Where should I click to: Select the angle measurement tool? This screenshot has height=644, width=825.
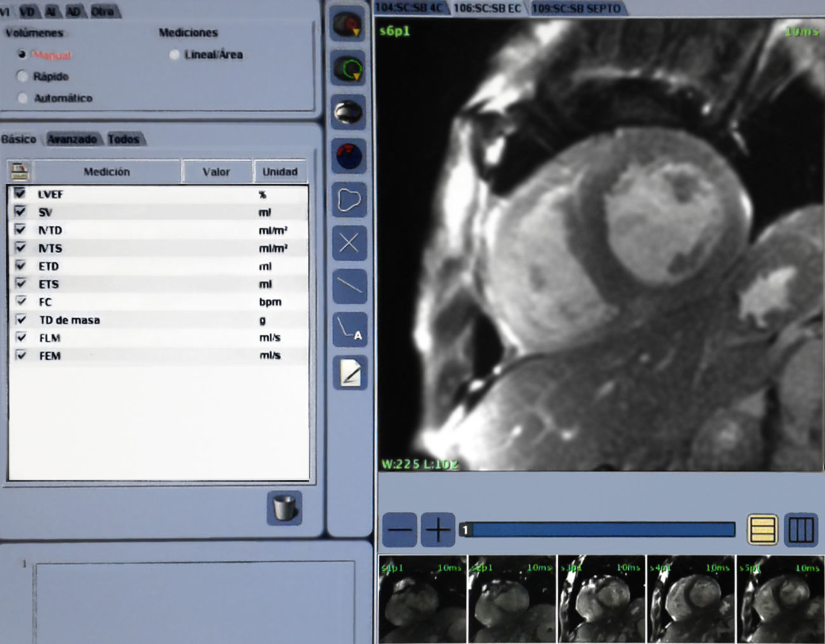349,329
